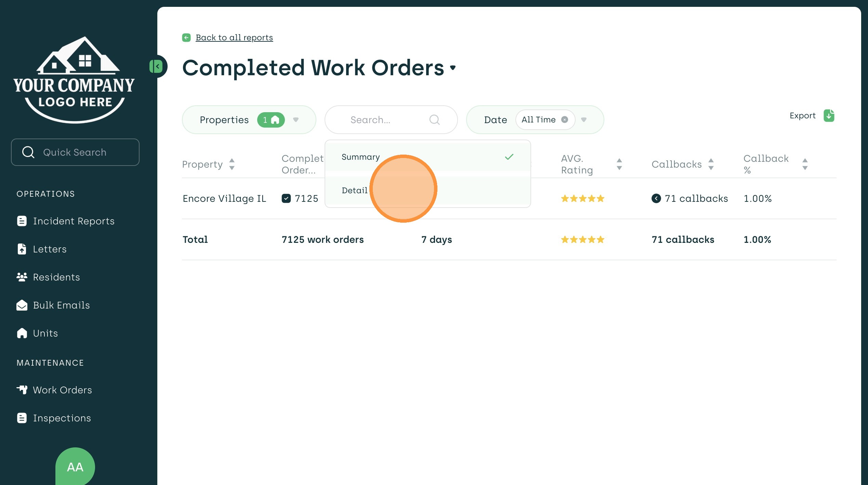Go to the Residents section

pyautogui.click(x=56, y=277)
